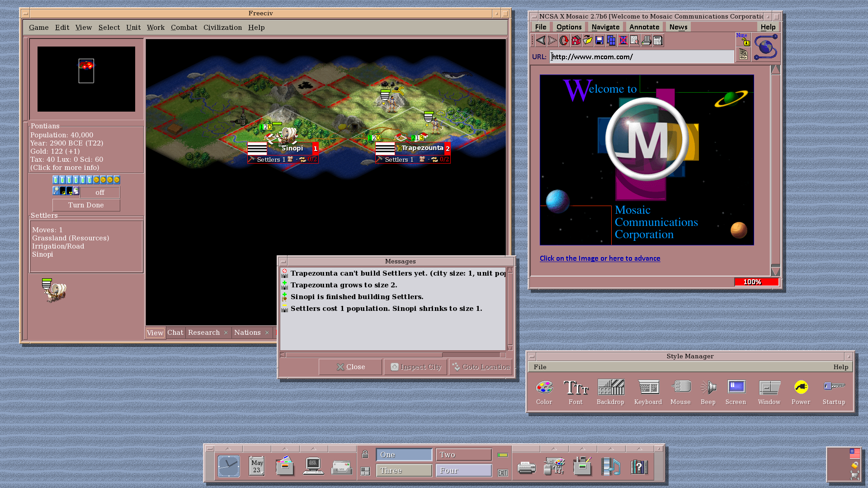Expand subpanel arrow above file manager

(x=285, y=449)
